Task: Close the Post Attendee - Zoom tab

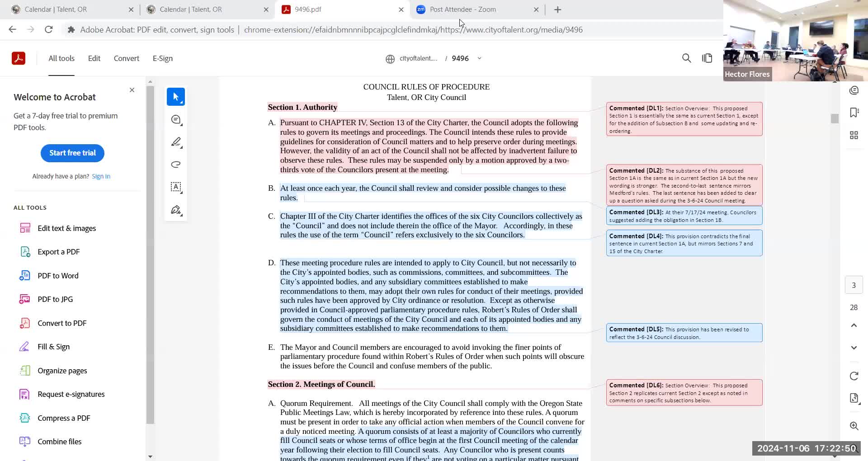Action: [x=536, y=9]
